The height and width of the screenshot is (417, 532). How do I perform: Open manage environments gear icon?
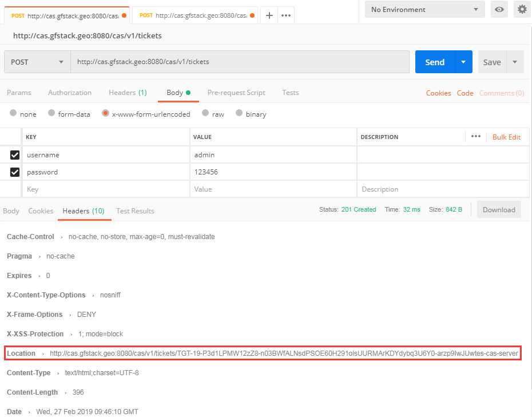pyautogui.click(x=521, y=10)
